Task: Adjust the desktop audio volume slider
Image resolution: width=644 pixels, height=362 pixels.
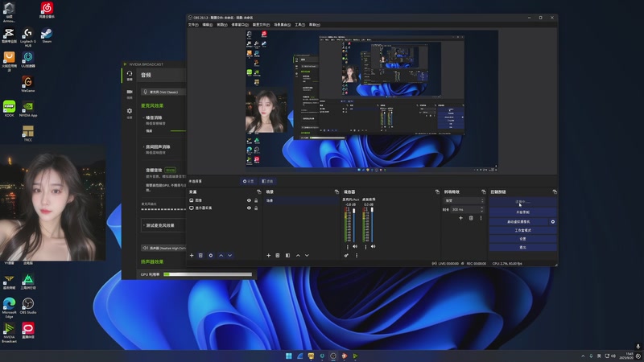Action: click(374, 225)
